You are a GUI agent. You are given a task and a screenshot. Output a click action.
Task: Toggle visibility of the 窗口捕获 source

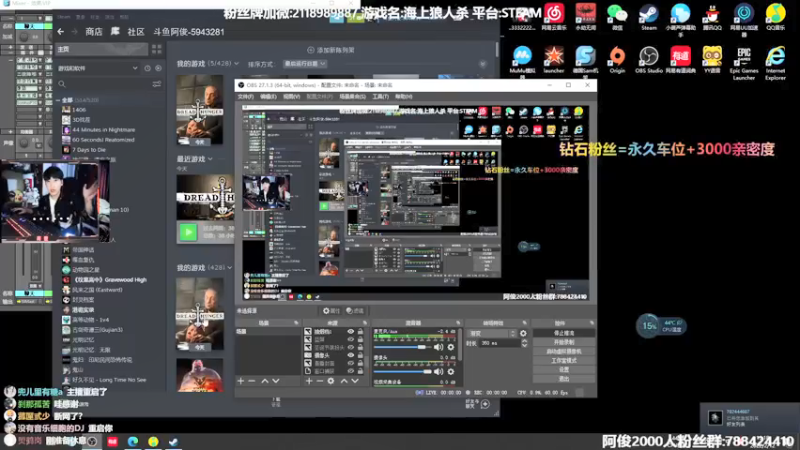tap(351, 371)
